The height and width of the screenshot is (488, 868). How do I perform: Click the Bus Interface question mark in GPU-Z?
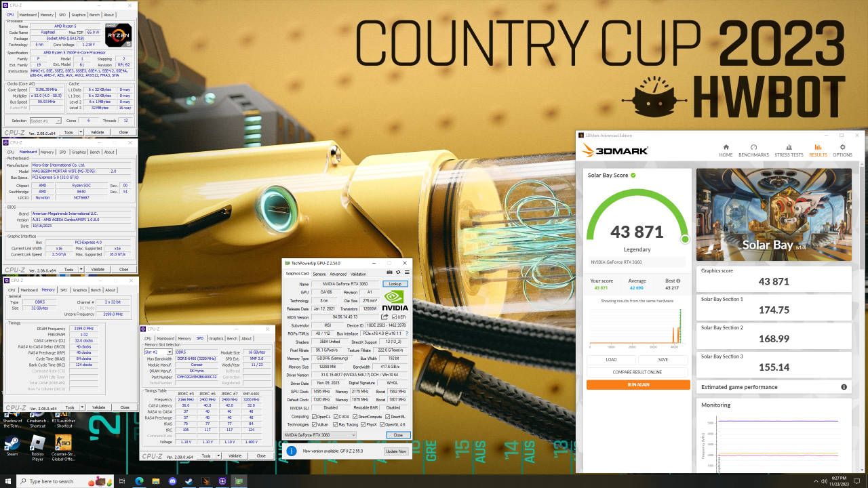(406, 333)
